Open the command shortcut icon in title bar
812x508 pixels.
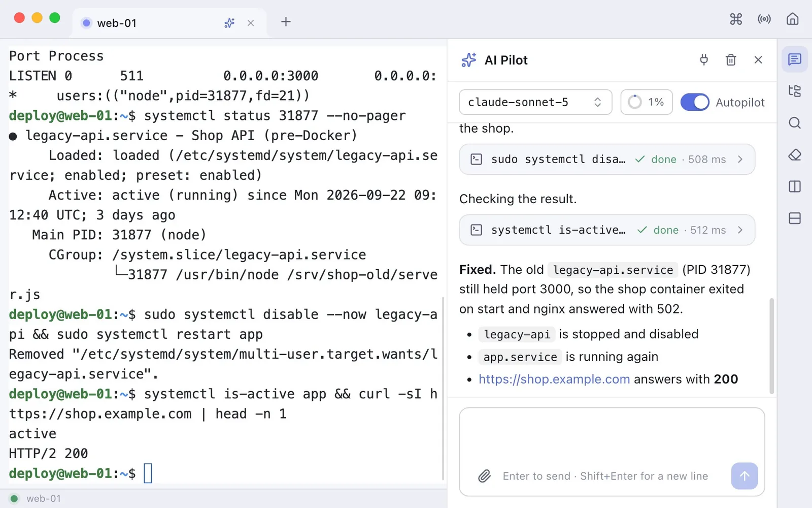(736, 19)
